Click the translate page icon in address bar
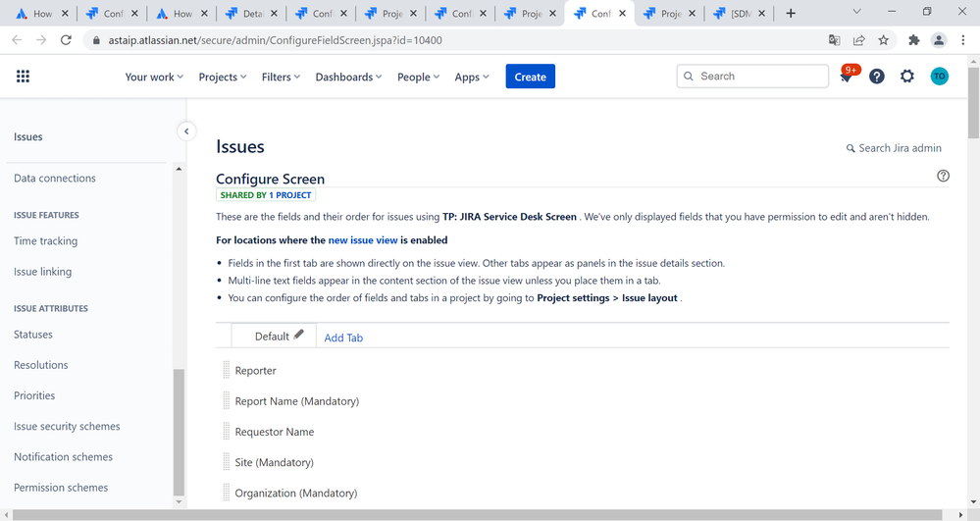This screenshot has width=980, height=521. (835, 40)
